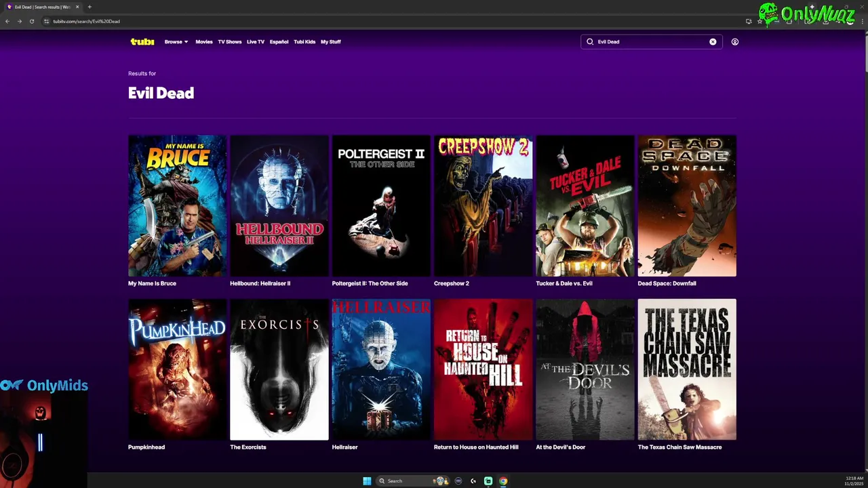Screen dimensions: 868x488
Task: Click "The Exorcists" title text link
Action: (x=248, y=447)
